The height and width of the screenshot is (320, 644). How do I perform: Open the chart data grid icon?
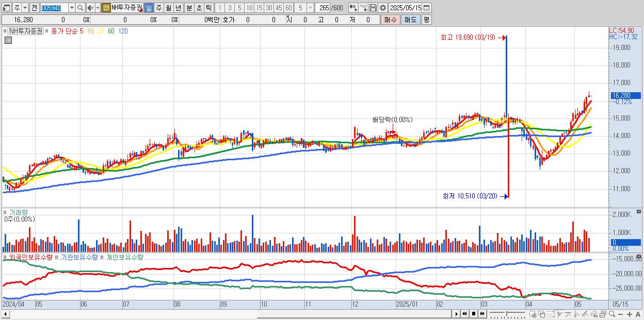pos(8,40)
